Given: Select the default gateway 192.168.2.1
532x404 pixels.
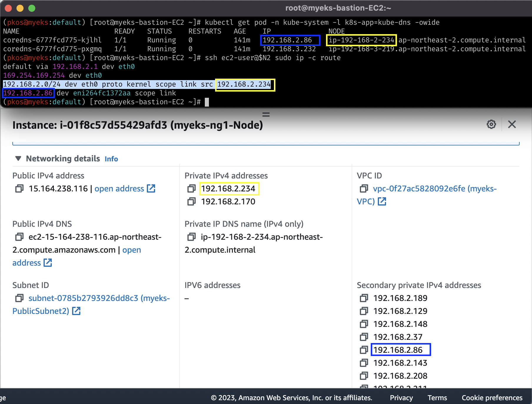Looking at the screenshot, I should coord(75,67).
